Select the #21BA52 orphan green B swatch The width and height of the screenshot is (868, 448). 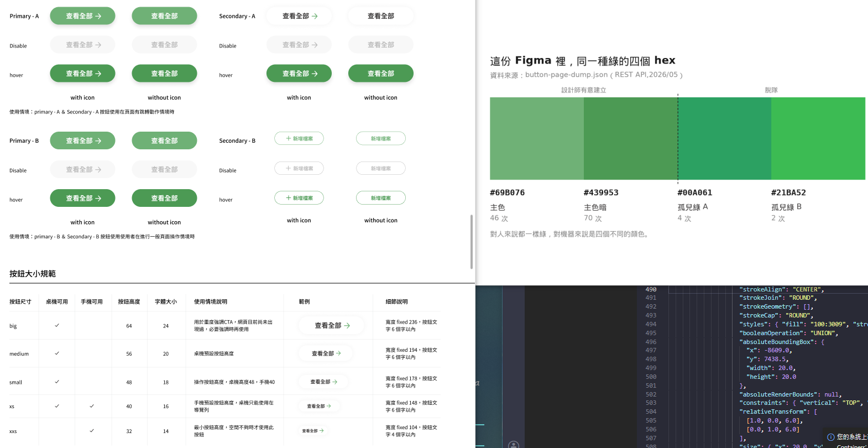point(818,138)
